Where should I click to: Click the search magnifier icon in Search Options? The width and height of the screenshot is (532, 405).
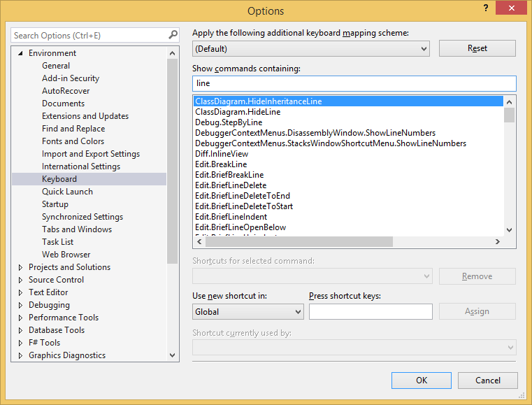[173, 35]
